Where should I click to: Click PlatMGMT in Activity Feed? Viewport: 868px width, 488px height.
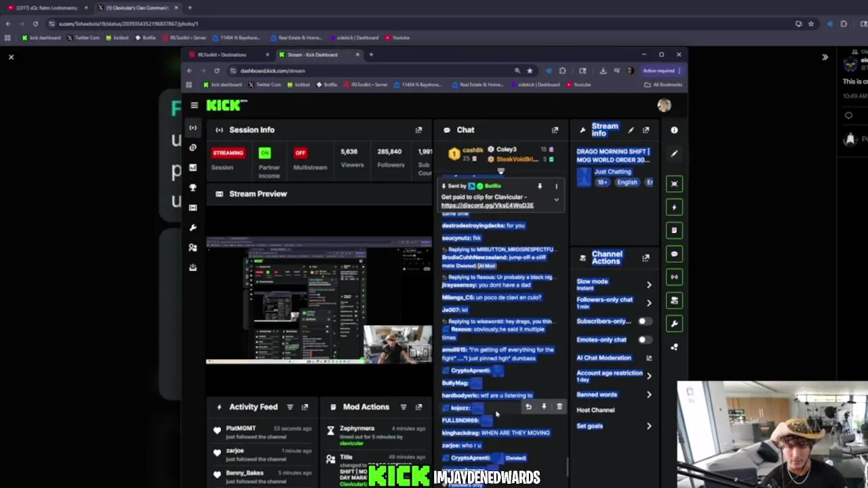[241, 428]
